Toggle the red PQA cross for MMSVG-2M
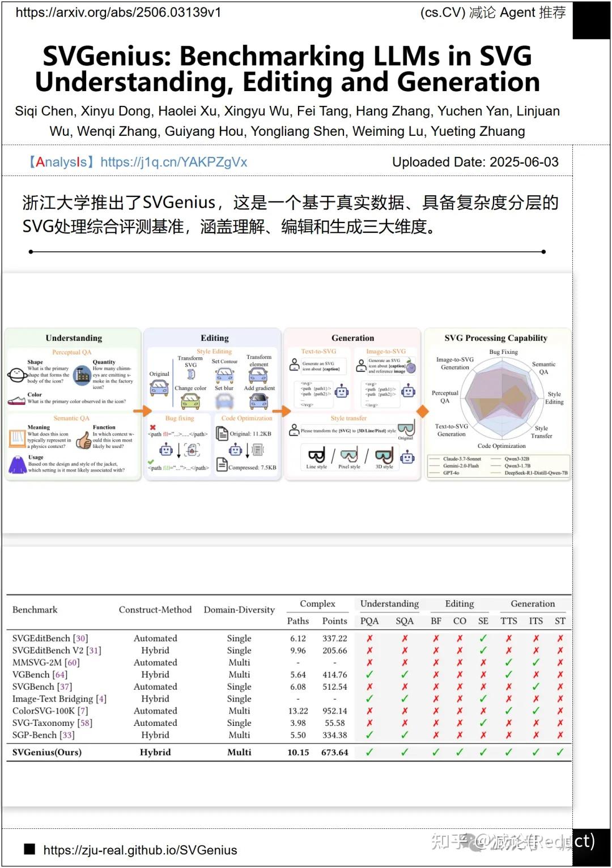612x868 pixels. pos(370,662)
